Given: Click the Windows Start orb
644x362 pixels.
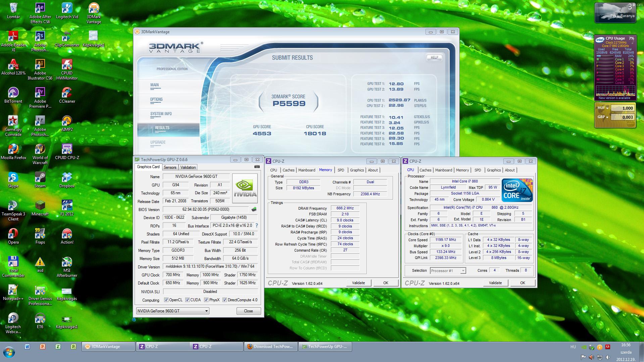Looking at the screenshot, I should 9,352.
